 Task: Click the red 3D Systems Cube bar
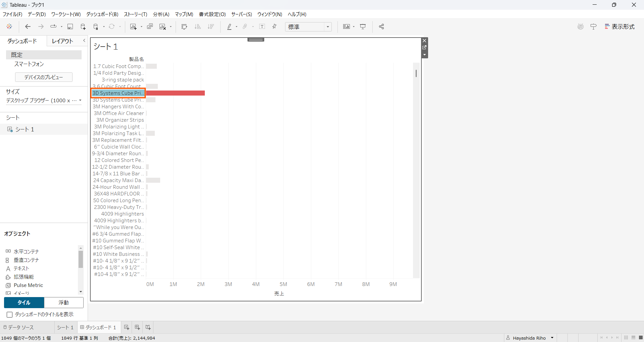coord(175,93)
